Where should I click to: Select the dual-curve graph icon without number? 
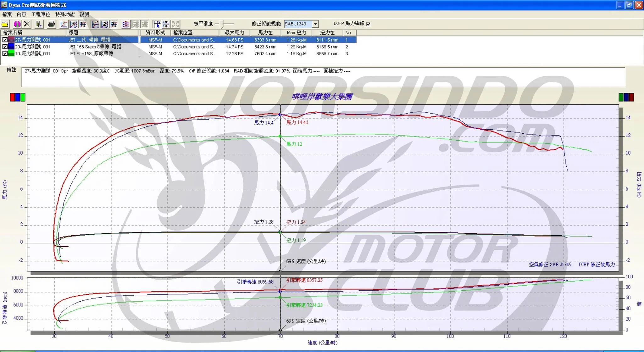point(95,24)
